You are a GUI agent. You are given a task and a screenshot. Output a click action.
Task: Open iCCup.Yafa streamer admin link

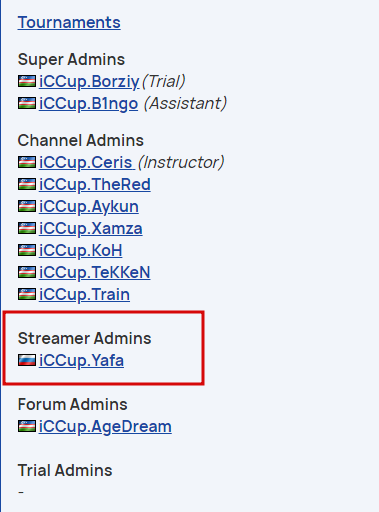[81, 360]
